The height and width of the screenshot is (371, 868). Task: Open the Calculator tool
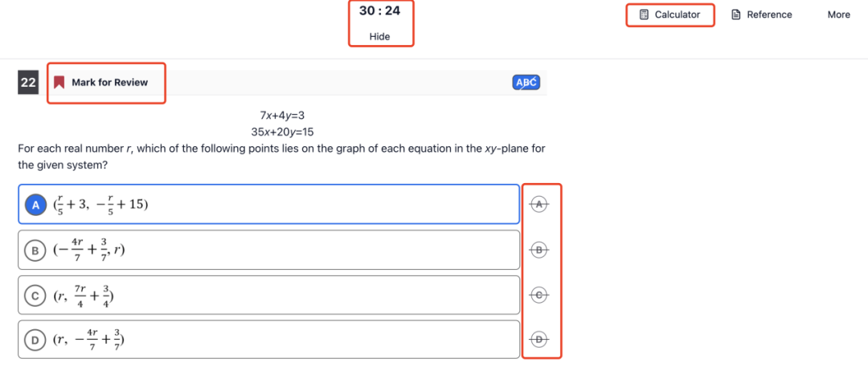click(669, 15)
